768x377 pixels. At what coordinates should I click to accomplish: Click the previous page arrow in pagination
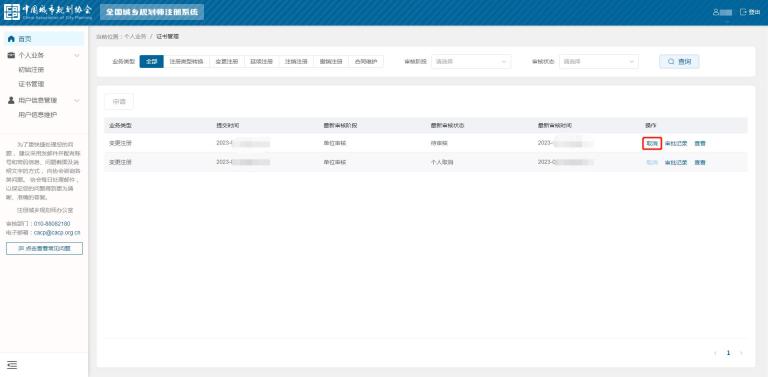716,353
